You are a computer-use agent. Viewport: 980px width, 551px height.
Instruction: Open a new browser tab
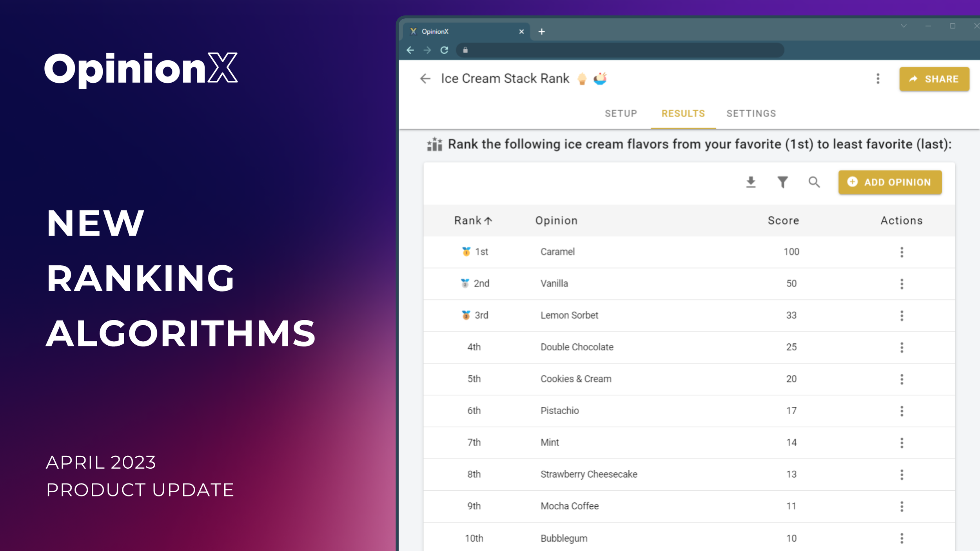pyautogui.click(x=541, y=32)
